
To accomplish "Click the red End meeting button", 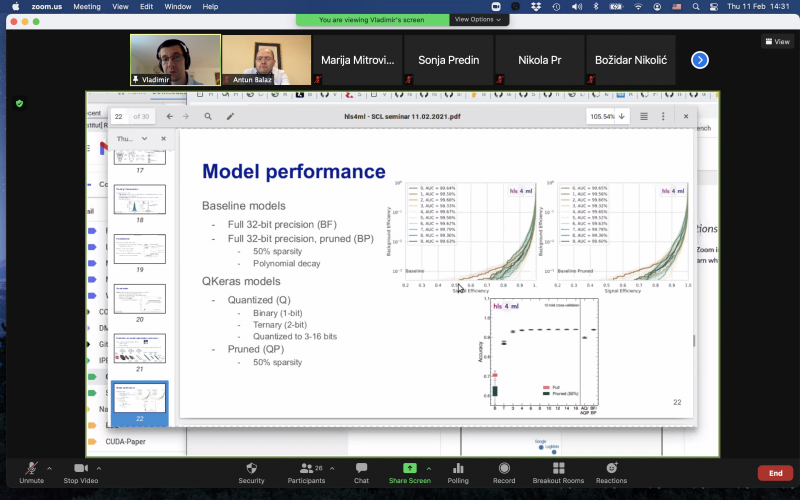I will pyautogui.click(x=775, y=473).
